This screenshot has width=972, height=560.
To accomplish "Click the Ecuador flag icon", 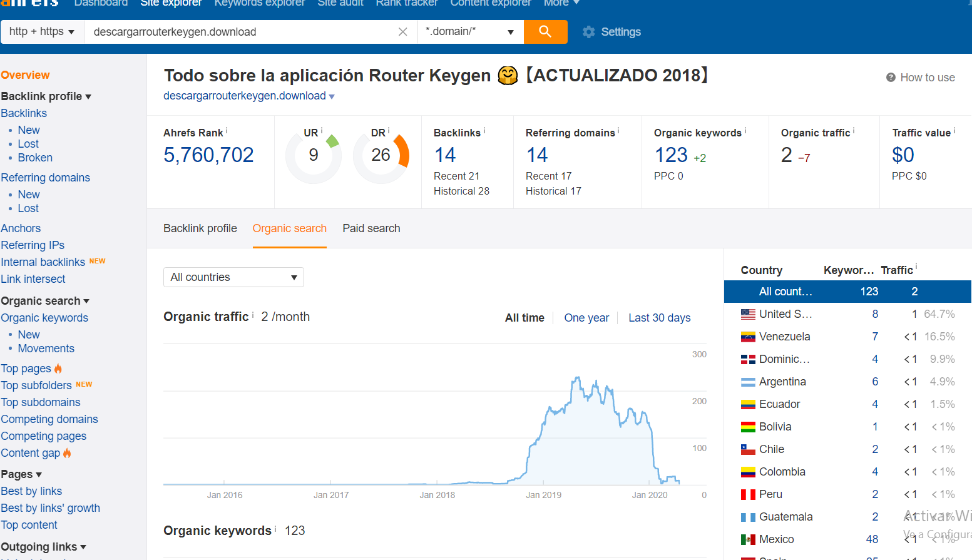I will tap(748, 404).
